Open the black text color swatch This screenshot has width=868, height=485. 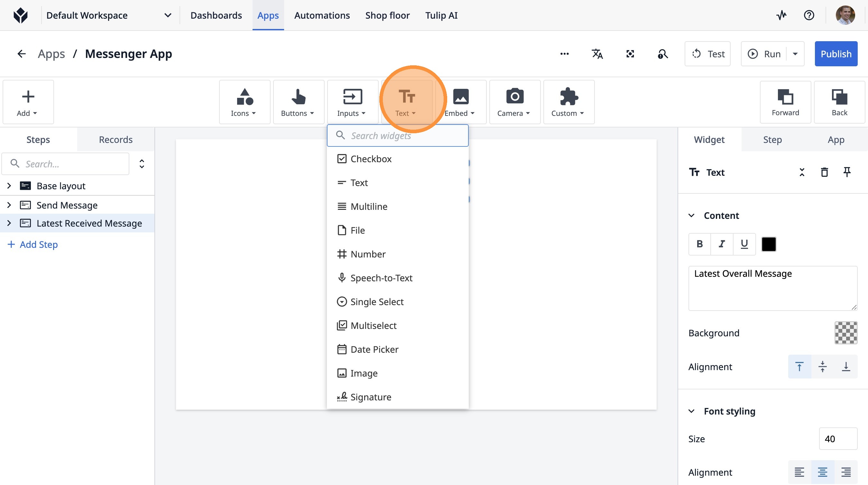[x=769, y=244]
